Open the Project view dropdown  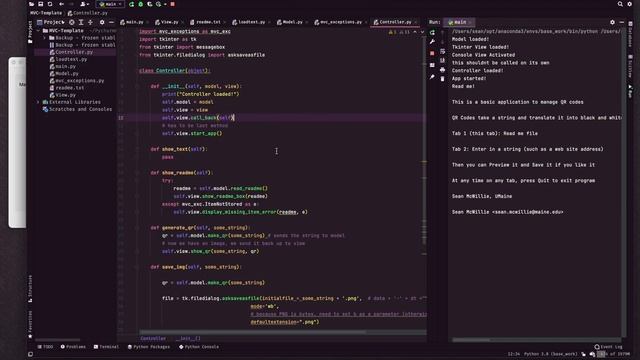tap(51, 22)
